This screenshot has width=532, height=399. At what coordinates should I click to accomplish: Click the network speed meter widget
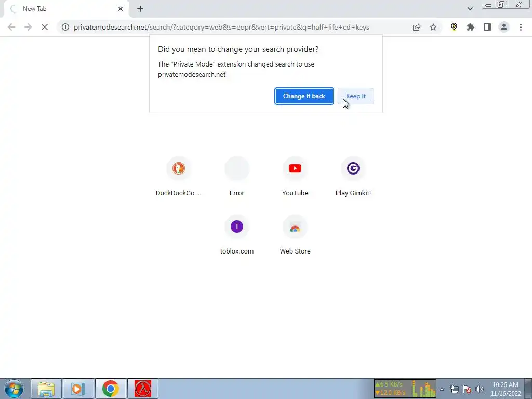(x=405, y=389)
